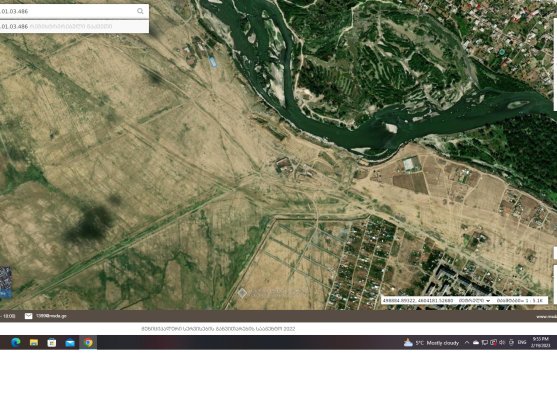Open the weather widget showing Mostly cloudy

click(431, 343)
